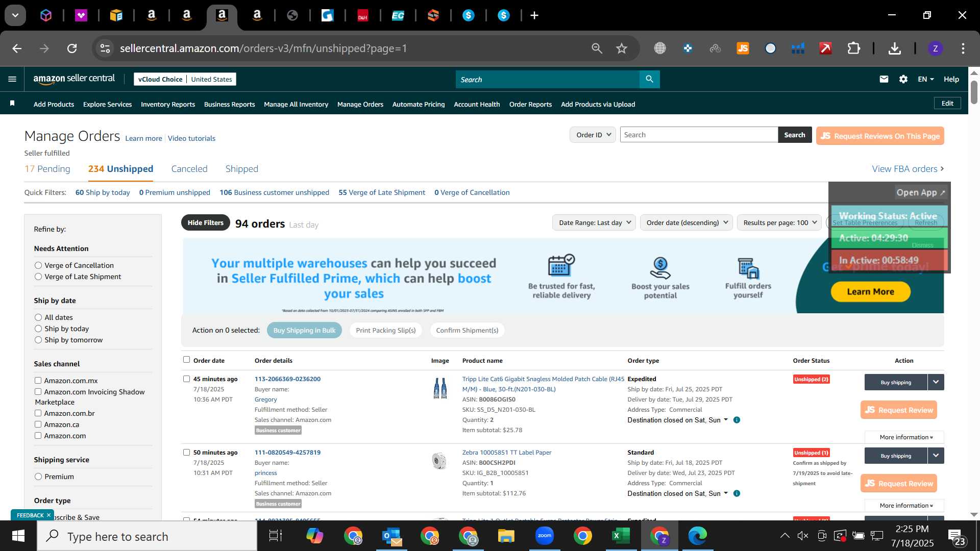This screenshot has width=980, height=551.
Task: Open a new browser tab with plus
Action: tap(534, 15)
